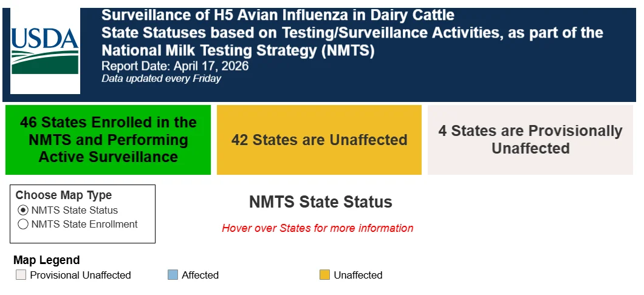This screenshot has height=295, width=644.
Task: Click the Map Legend heading
Action: click(x=46, y=260)
